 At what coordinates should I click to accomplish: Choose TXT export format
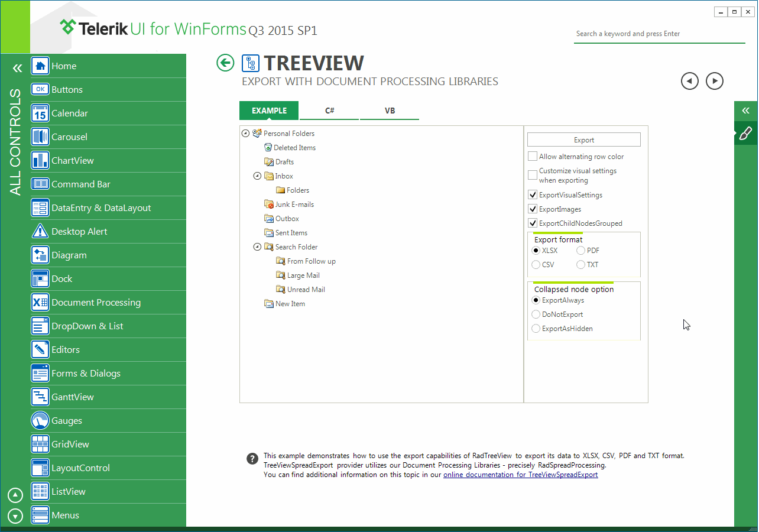pos(581,265)
